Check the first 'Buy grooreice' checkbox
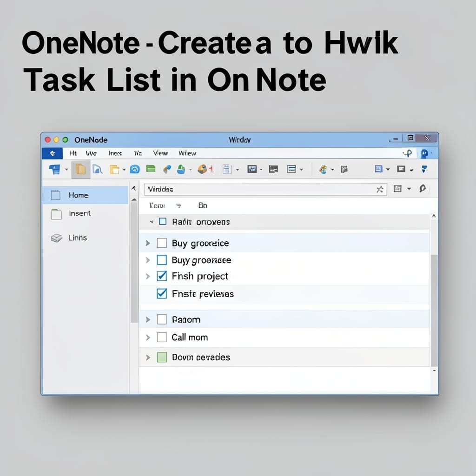 [x=162, y=243]
